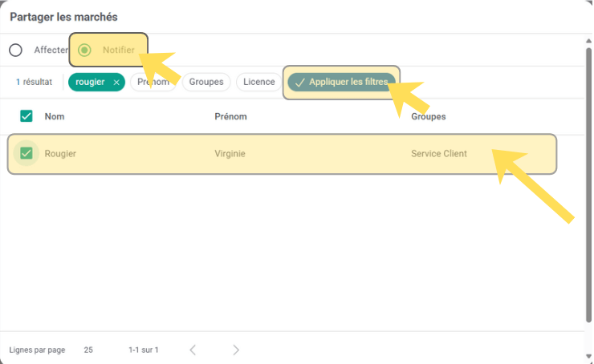Click the Appliquer les filtres button
The width and height of the screenshot is (594, 364).
341,82
